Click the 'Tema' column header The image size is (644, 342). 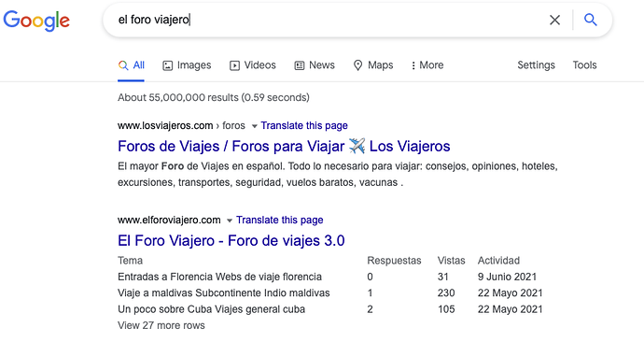tap(130, 261)
